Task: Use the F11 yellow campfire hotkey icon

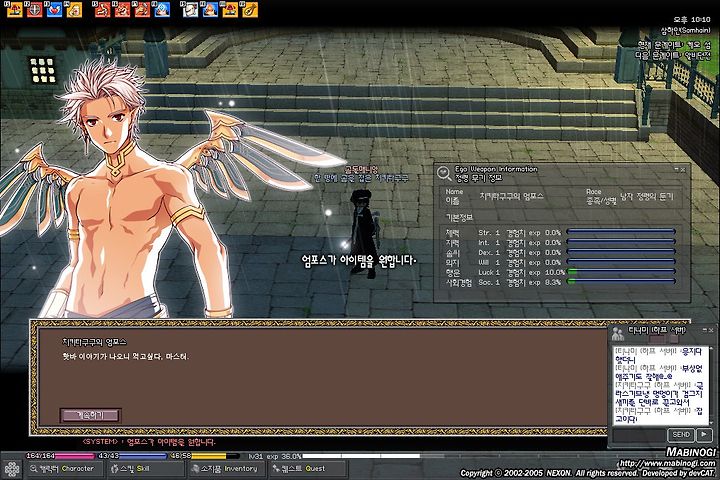Action: [230, 9]
